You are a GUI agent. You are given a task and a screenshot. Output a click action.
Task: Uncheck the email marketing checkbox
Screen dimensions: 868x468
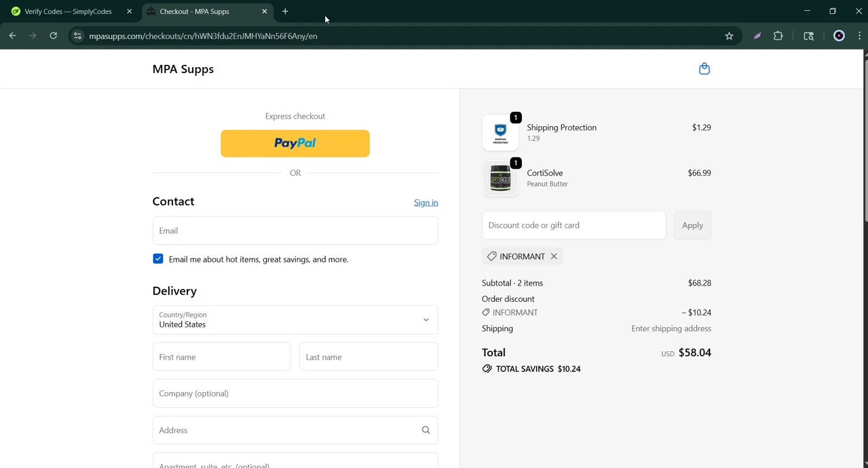158,259
